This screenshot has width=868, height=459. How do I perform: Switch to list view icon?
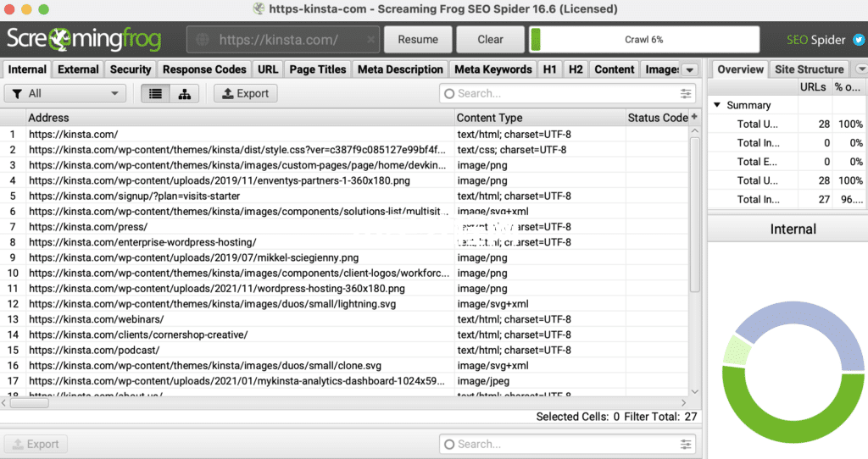(156, 93)
